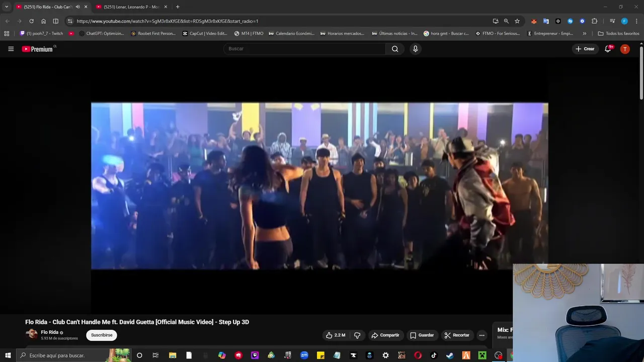Open the ChatGPT: Optimizin... bookmark
The image size is (644, 362).
pyautogui.click(x=102, y=34)
